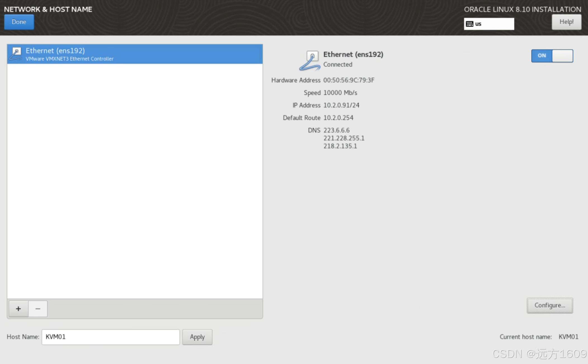Toggle the ens192 connection ON switch
The width and height of the screenshot is (588, 364).
coord(552,56)
